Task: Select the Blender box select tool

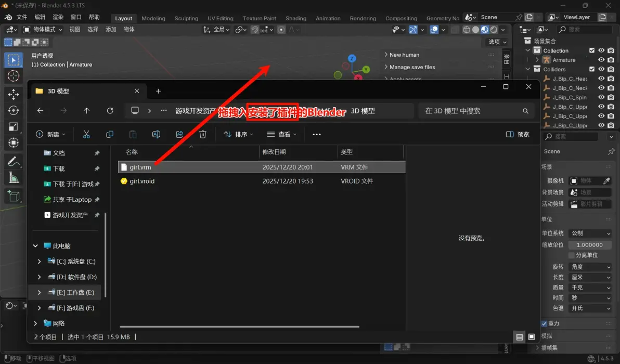Action: pos(14,60)
